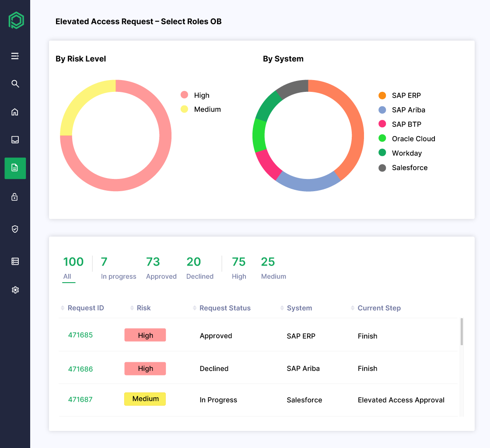This screenshot has height=448, width=490.
Task: Open the sidebar navigation menu toggle
Action: [15, 56]
